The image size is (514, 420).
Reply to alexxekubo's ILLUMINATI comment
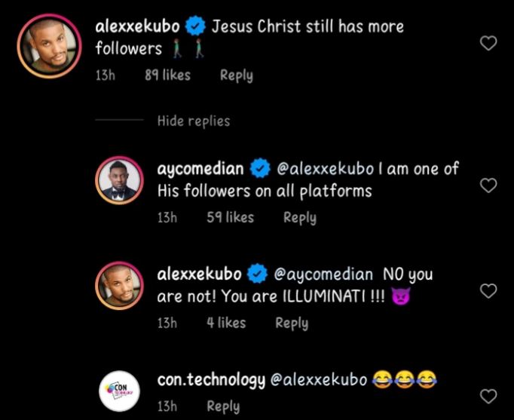click(292, 323)
